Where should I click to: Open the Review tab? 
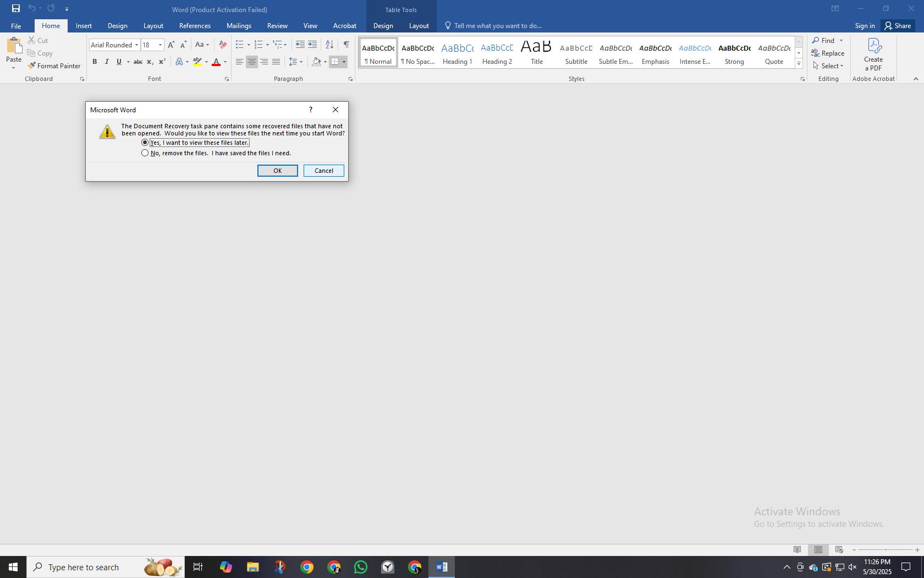[277, 26]
